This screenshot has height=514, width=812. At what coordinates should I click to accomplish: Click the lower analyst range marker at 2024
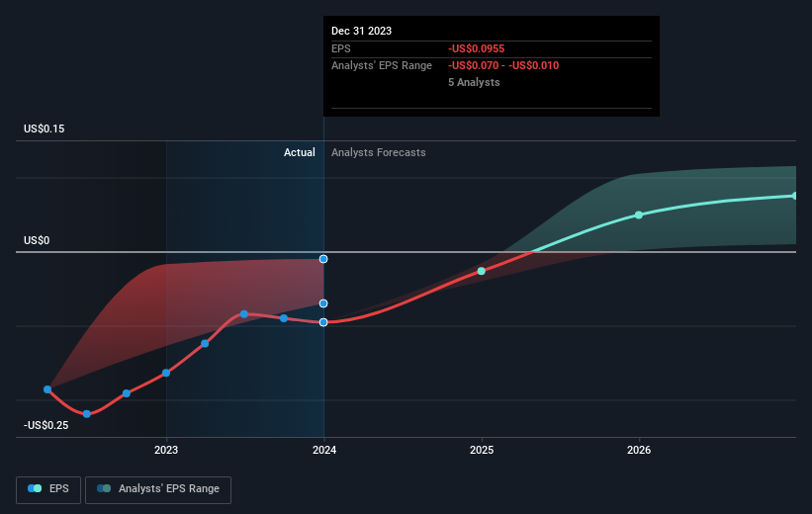323,303
